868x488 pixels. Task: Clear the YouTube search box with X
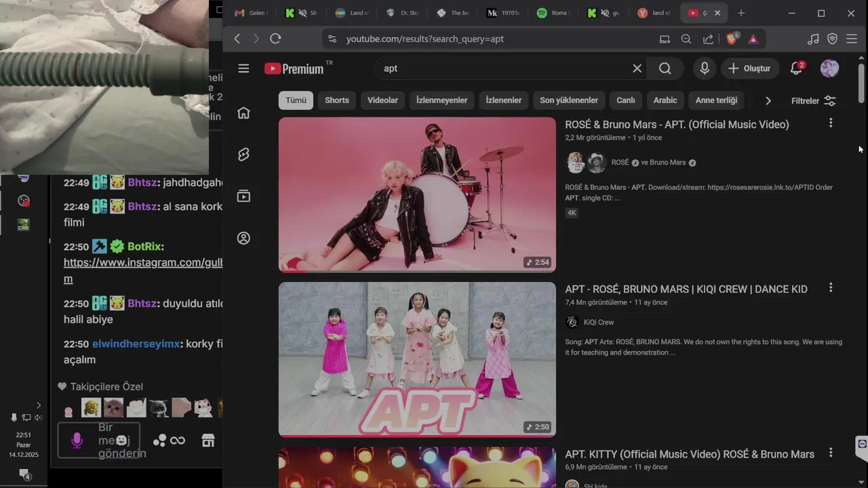click(637, 68)
